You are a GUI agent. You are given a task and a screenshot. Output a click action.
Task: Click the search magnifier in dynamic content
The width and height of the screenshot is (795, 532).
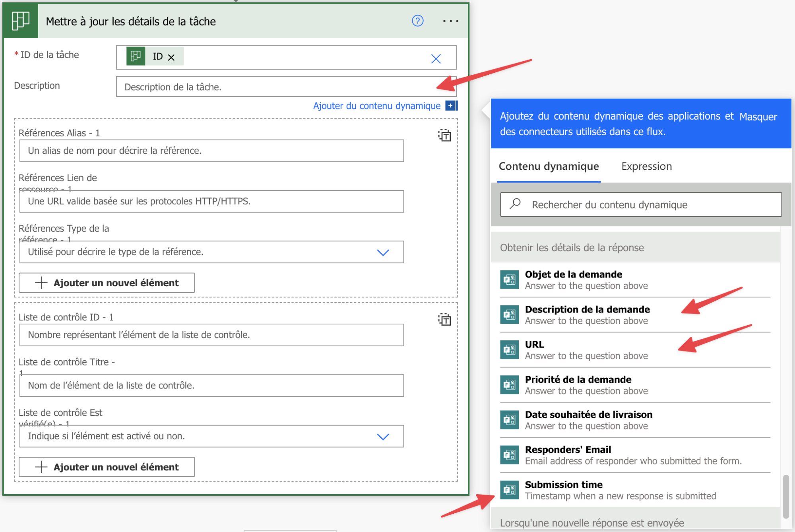[515, 204]
